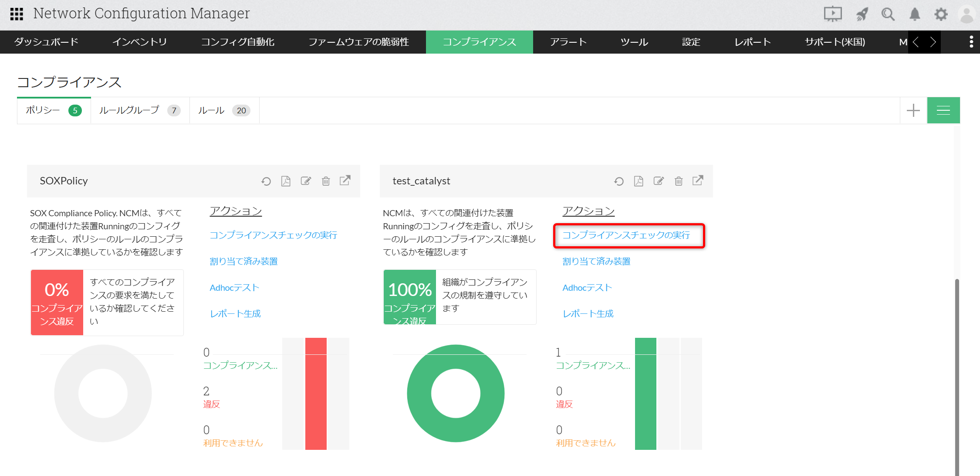The image size is (980, 476).
Task: Delete the test_catalyst policy
Action: tap(679, 181)
